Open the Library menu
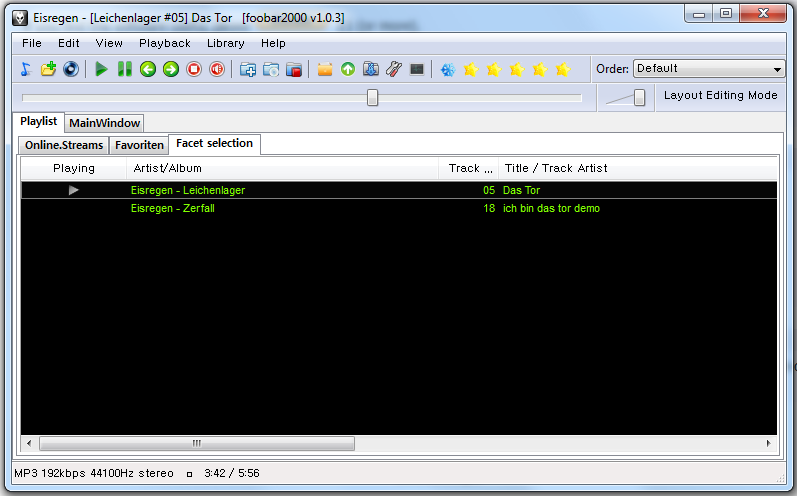Image resolution: width=797 pixels, height=496 pixels. tap(226, 43)
